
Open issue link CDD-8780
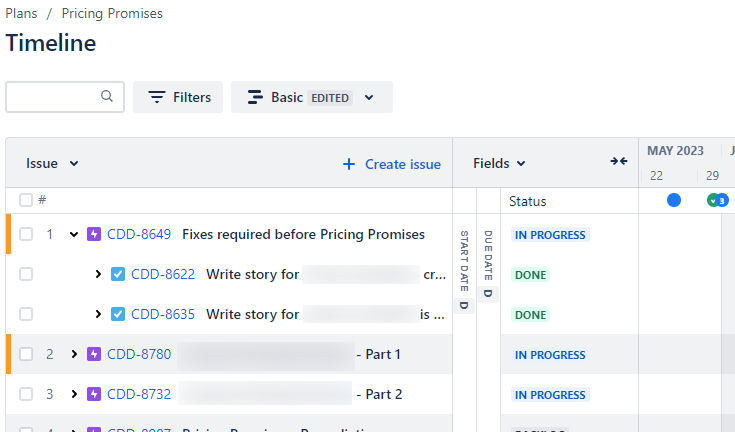coord(139,354)
